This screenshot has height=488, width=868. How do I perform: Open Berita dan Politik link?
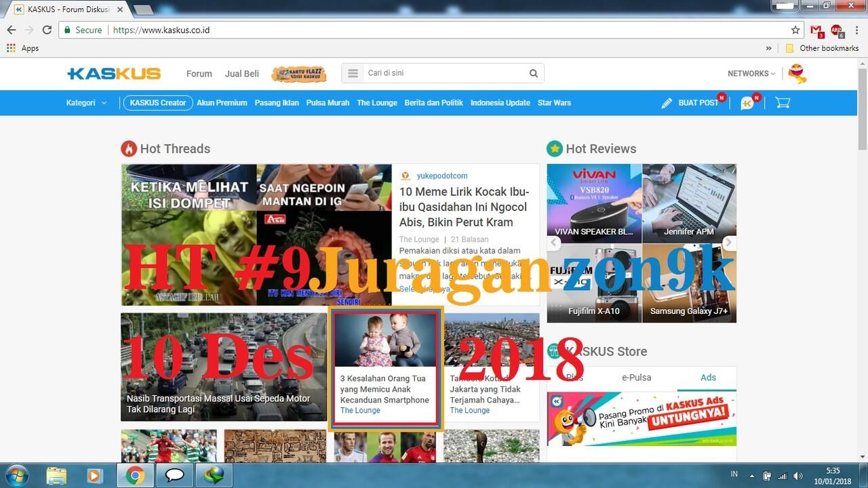433,103
